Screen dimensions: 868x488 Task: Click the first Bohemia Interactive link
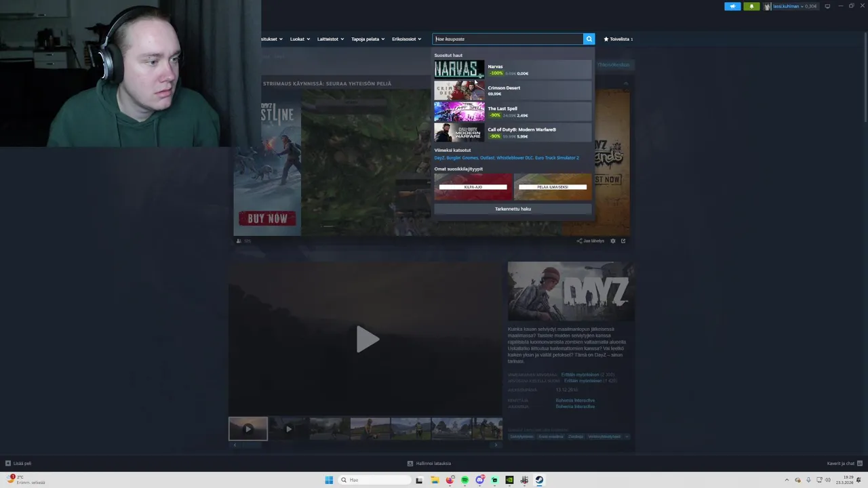[575, 401]
